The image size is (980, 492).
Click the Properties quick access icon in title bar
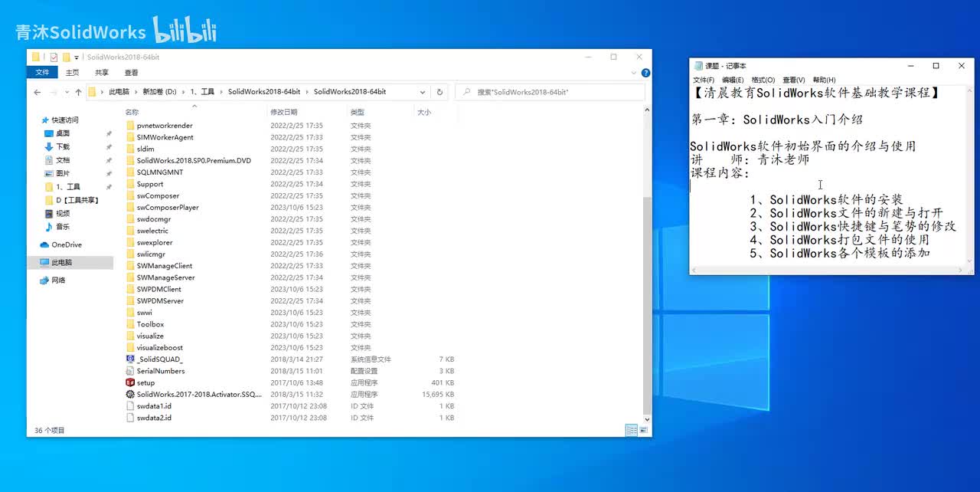[54, 57]
